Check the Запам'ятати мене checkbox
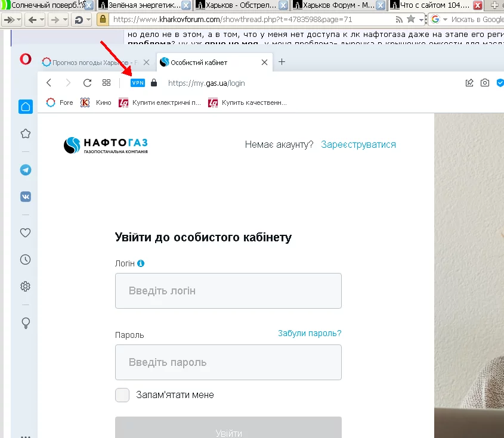The height and width of the screenshot is (438, 504). 122,395
